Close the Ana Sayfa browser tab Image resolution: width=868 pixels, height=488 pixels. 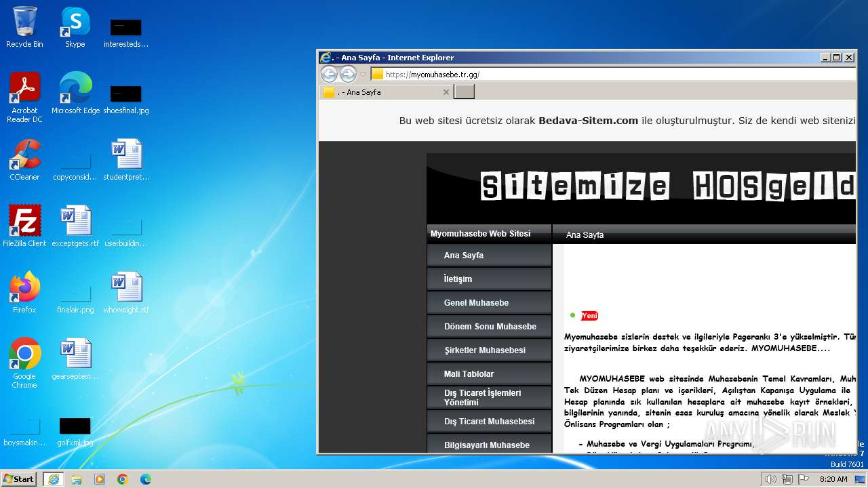point(446,92)
